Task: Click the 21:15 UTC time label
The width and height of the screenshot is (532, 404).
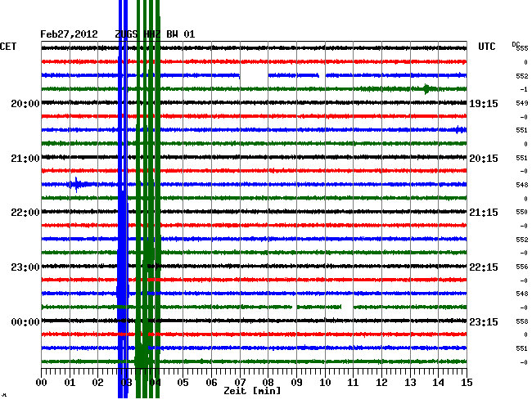Action: pos(484,213)
